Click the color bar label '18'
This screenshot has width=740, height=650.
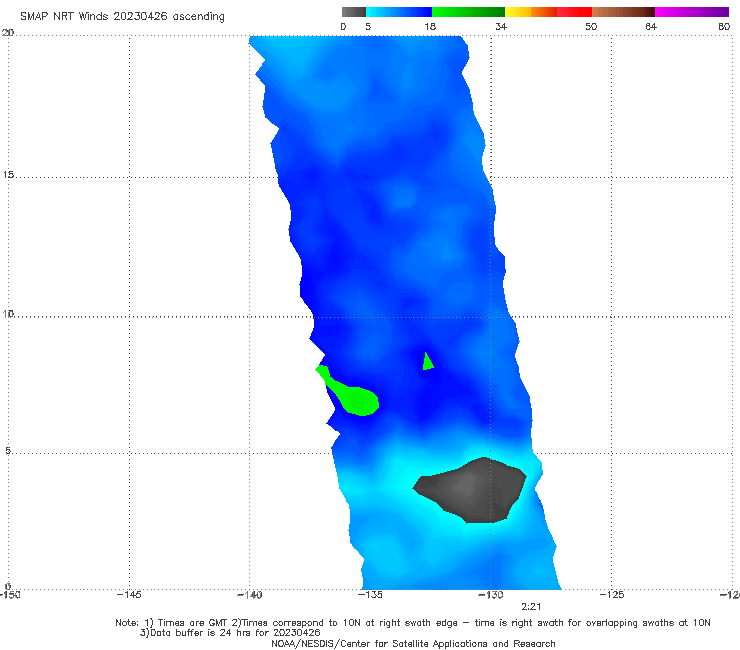429,26
